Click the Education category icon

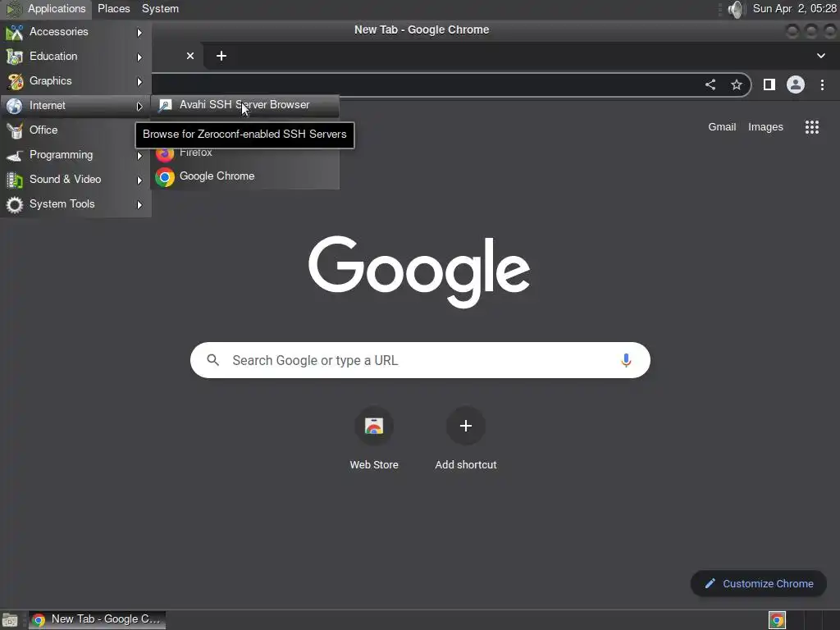point(15,57)
